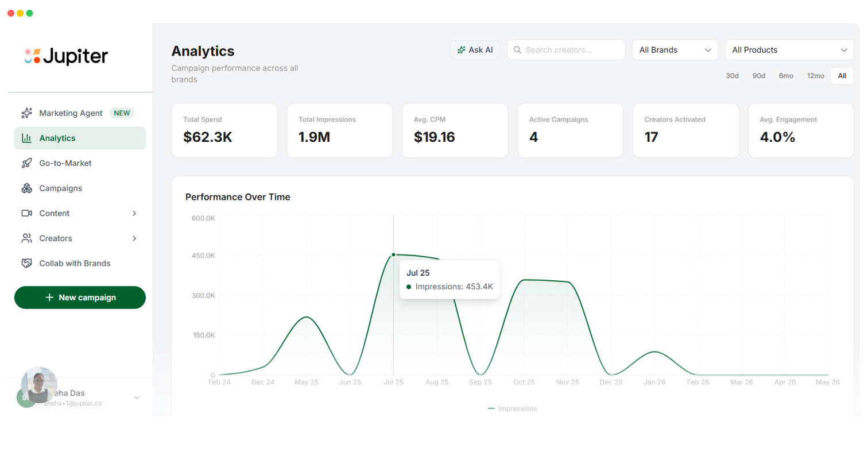Image resolution: width=868 pixels, height=456 pixels.
Task: Select the All time range filter
Action: coord(842,75)
